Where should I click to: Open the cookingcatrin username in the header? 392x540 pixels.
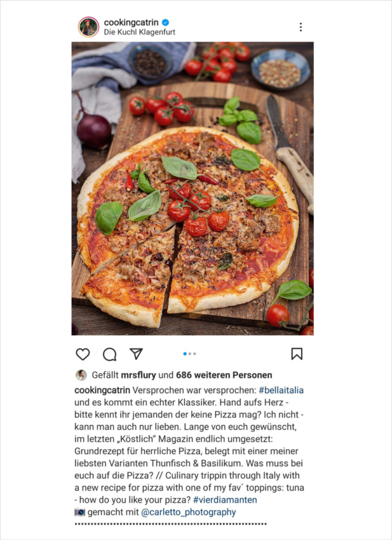pos(131,22)
